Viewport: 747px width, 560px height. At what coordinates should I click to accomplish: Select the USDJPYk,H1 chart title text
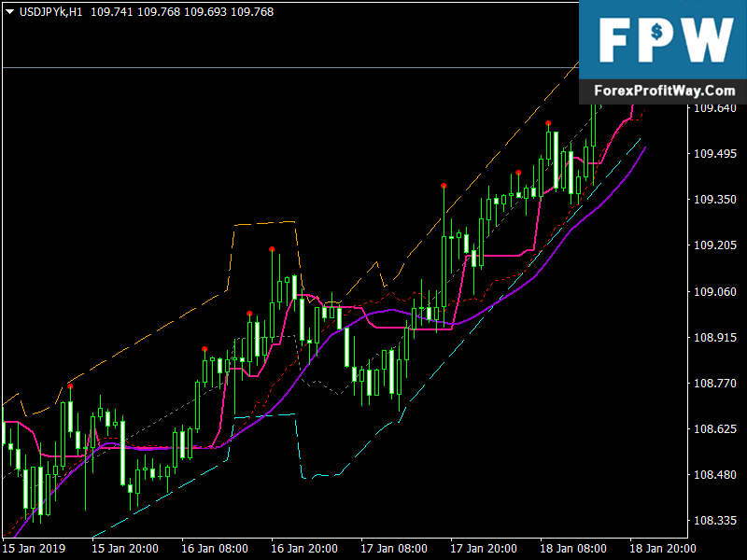(51, 12)
